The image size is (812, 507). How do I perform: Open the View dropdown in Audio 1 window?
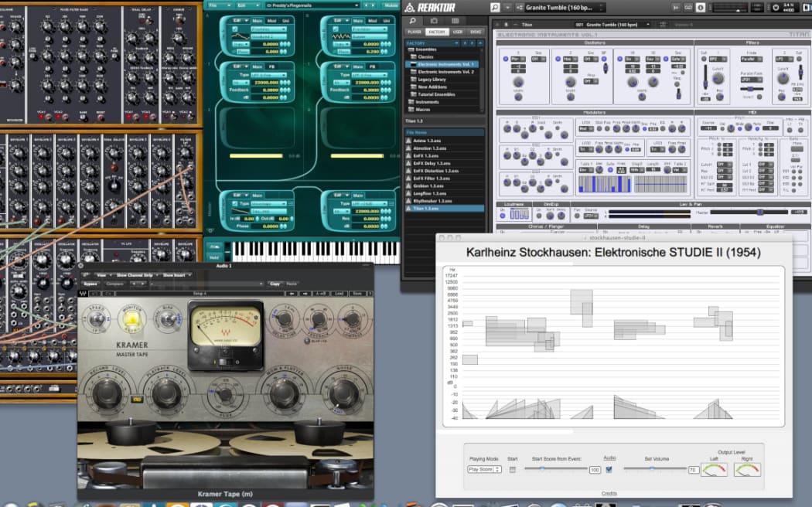103,275
